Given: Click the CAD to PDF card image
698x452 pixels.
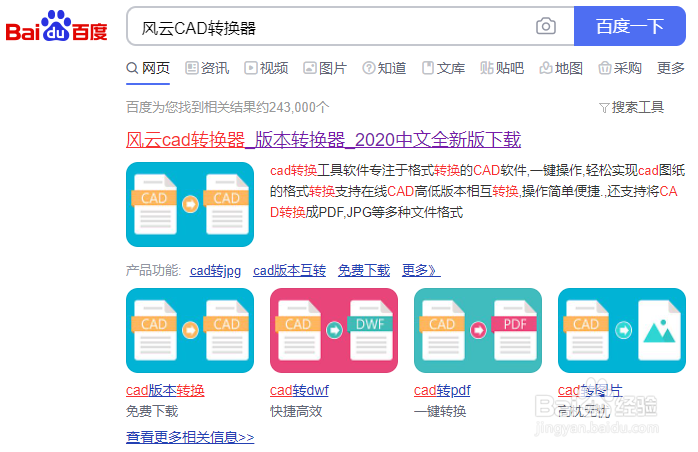Looking at the screenshot, I should 478,330.
